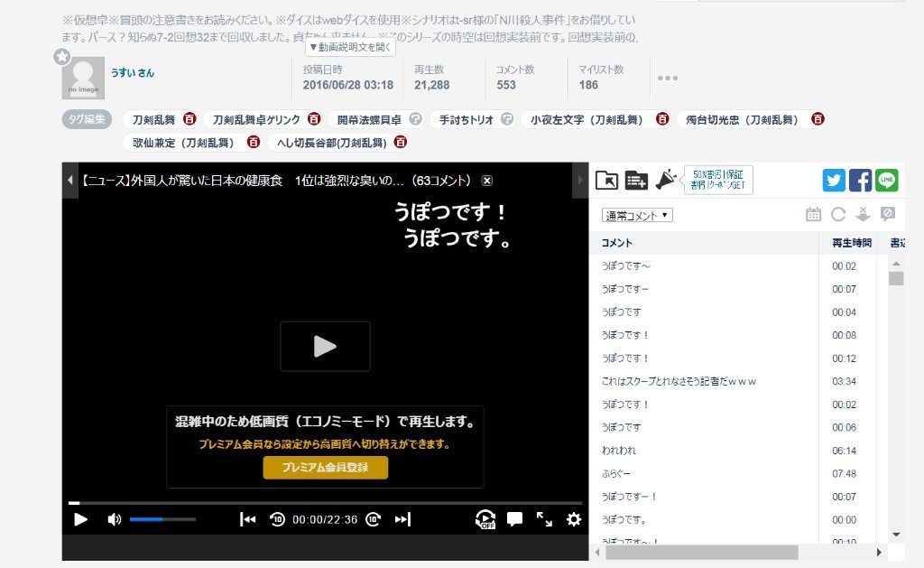Click the comment list scrollbar up arrow
Image resolution: width=924 pixels, height=568 pixels.
[x=896, y=264]
